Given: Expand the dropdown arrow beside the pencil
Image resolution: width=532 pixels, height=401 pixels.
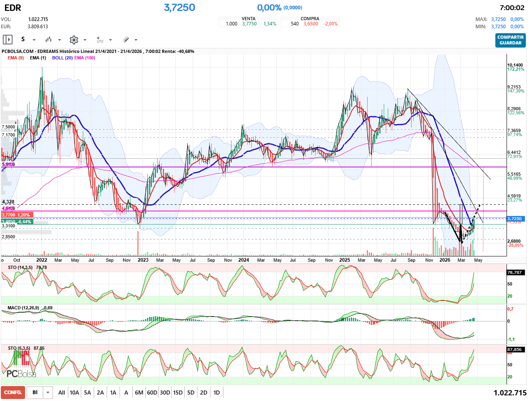Looking at the screenshot, I should 136,40.
